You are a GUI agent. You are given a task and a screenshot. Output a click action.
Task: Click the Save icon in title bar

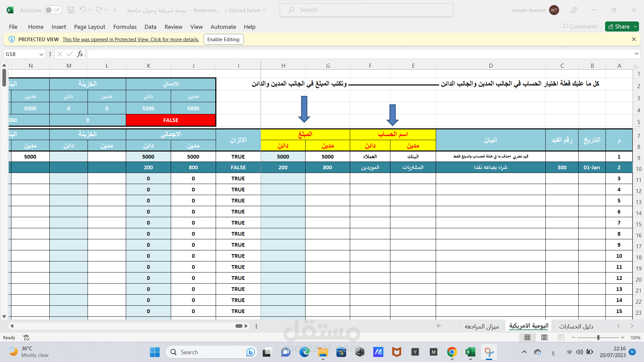click(x=71, y=10)
